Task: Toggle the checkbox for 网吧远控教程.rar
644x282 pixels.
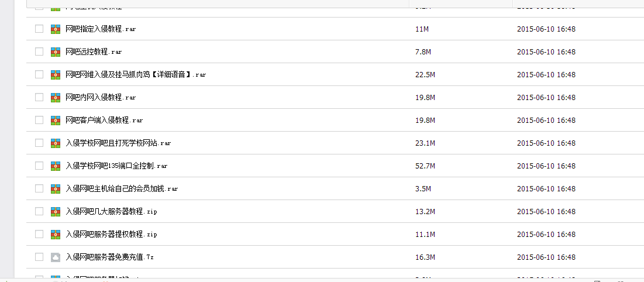Action: 39,51
